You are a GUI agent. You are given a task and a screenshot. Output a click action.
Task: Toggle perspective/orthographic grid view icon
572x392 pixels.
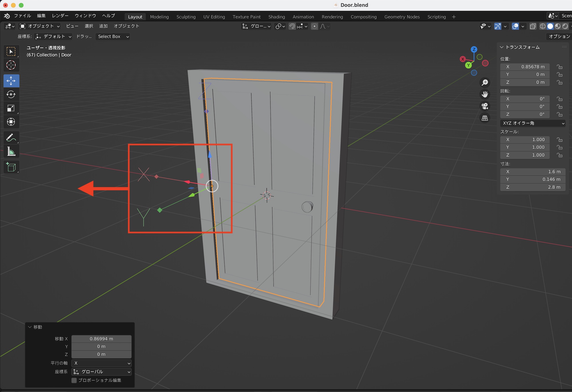[485, 118]
